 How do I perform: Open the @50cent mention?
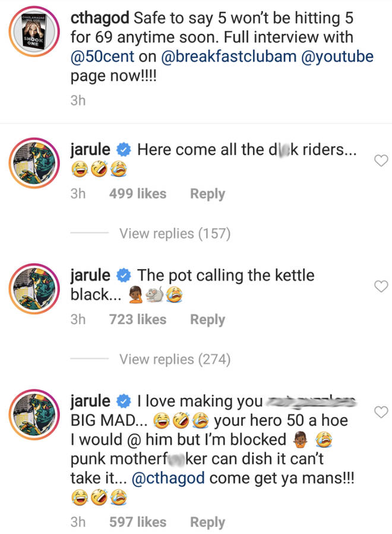point(103,56)
